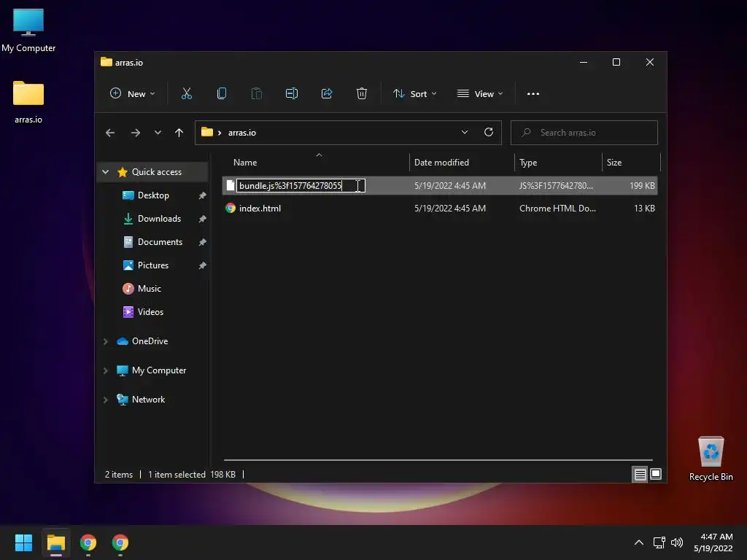Click the Delete trash can icon
This screenshot has height=560, width=747.
pyautogui.click(x=362, y=93)
